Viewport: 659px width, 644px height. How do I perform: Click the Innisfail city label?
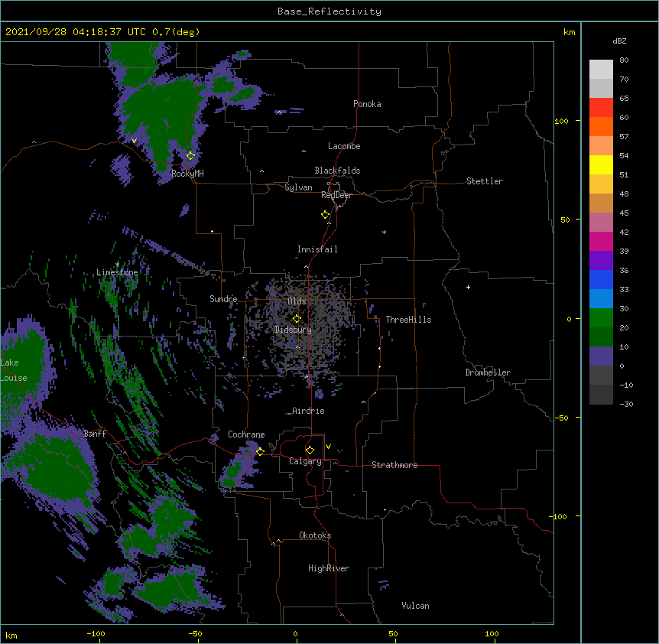point(317,249)
